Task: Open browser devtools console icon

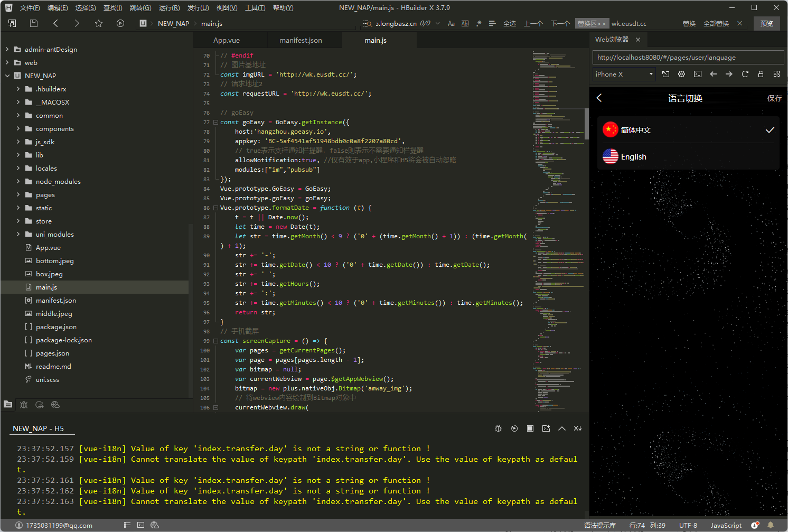Action: [697, 74]
